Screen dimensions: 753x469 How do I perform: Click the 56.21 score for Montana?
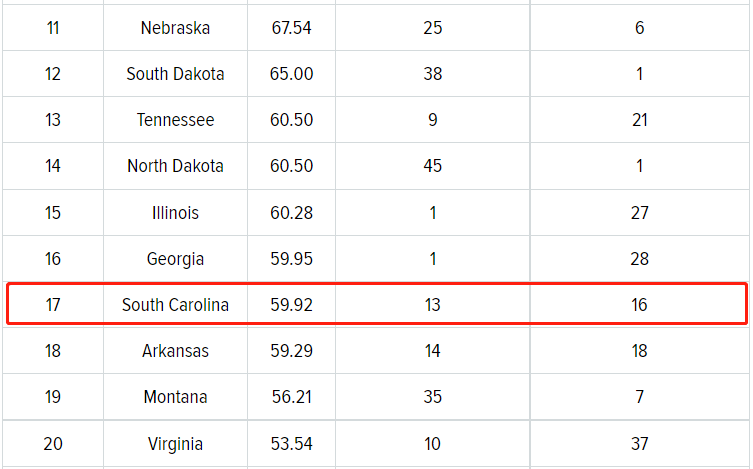[291, 397]
